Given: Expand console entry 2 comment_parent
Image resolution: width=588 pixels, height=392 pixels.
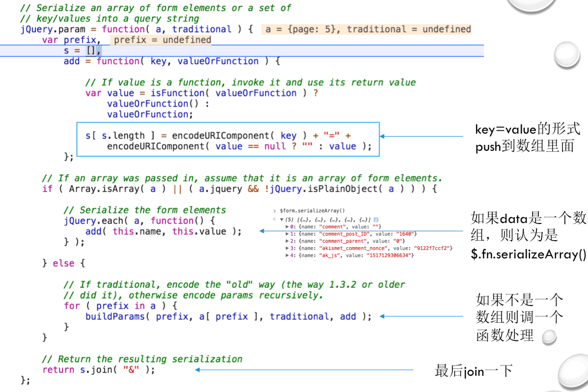Looking at the screenshot, I should (x=287, y=241).
